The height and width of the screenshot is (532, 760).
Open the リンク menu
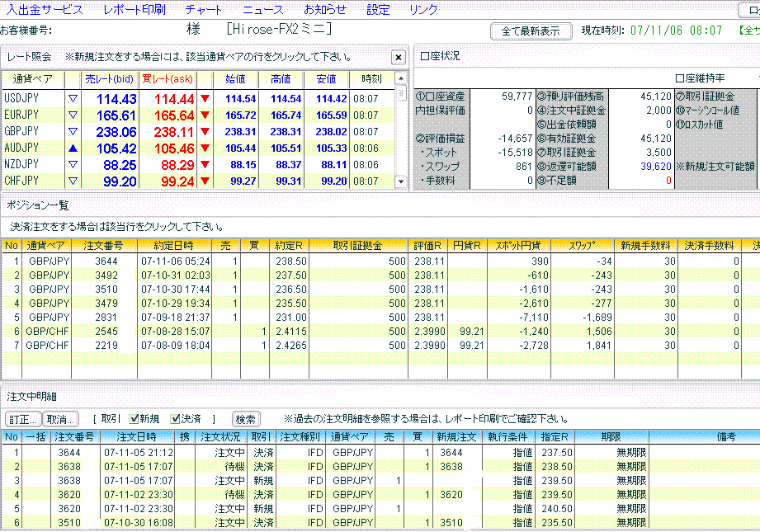pyautogui.click(x=423, y=9)
